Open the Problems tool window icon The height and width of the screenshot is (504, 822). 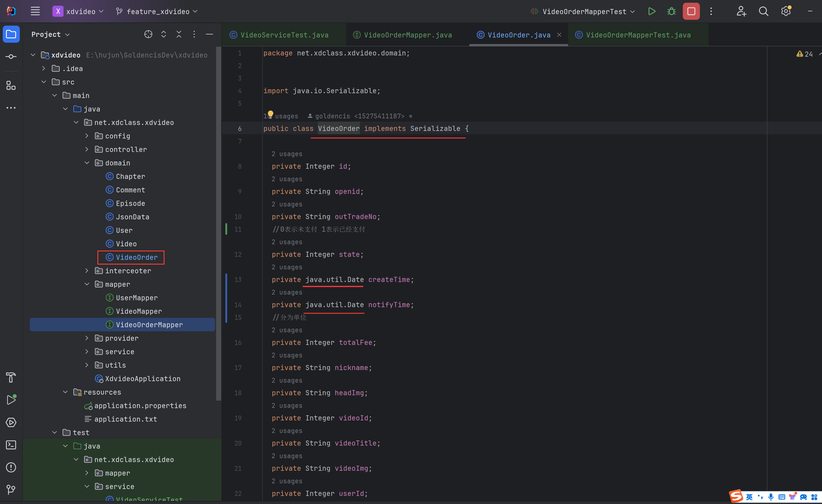pos(11,467)
